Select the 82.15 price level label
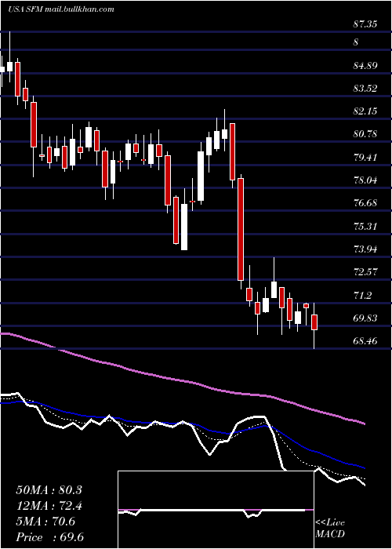The width and height of the screenshot is (392, 549). pos(365,111)
